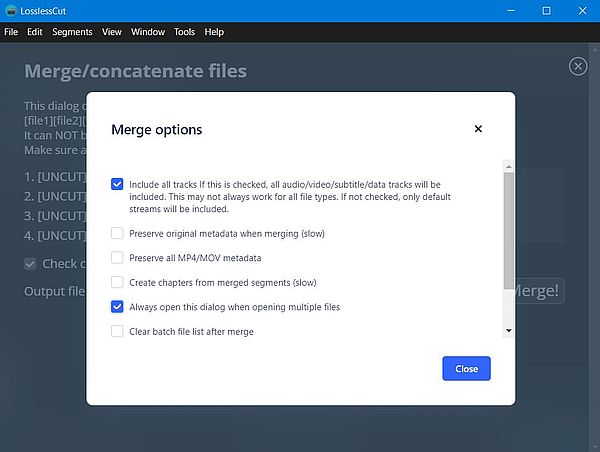Click the blue Close button
The width and height of the screenshot is (600, 452).
pos(466,369)
